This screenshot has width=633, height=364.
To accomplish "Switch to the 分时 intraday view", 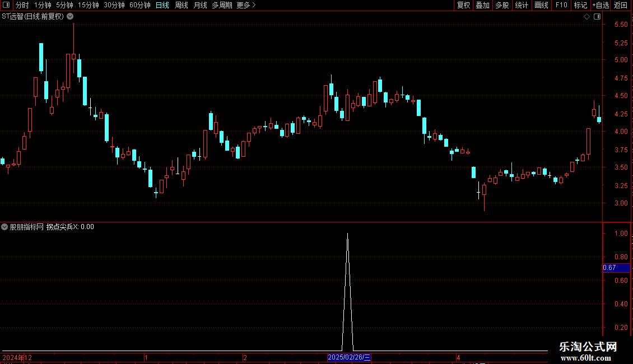I will 22,5.
